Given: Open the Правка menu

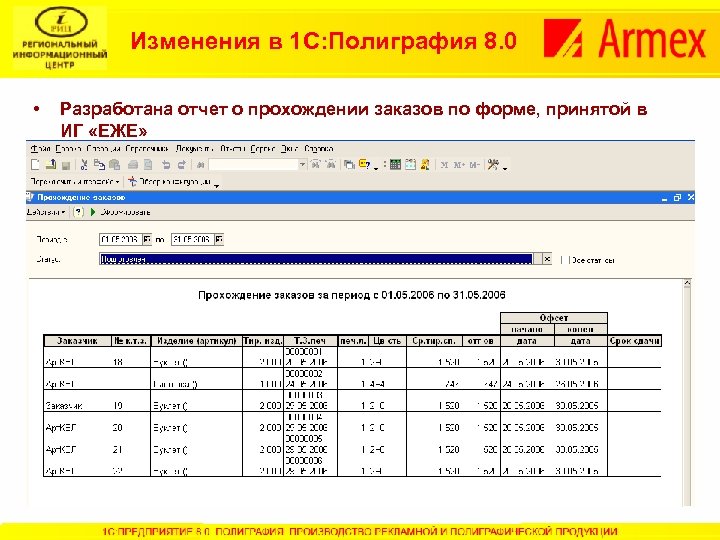Looking at the screenshot, I should [x=68, y=149].
